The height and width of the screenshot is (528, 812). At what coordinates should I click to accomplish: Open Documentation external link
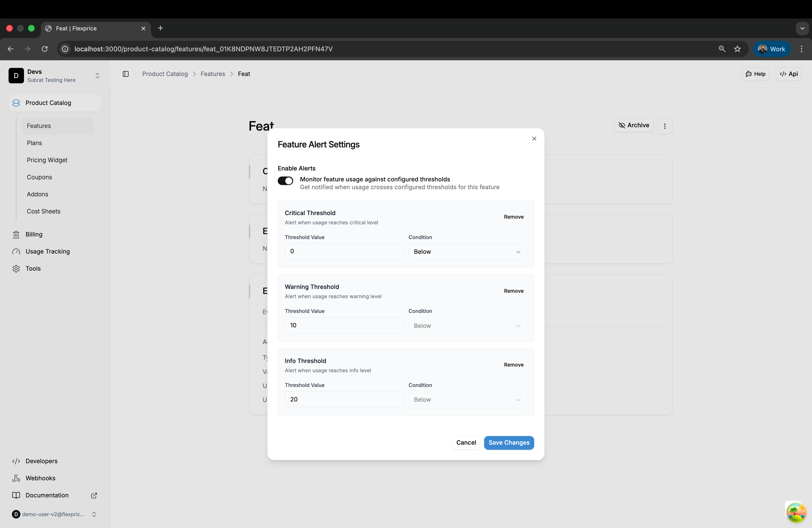tap(55, 495)
